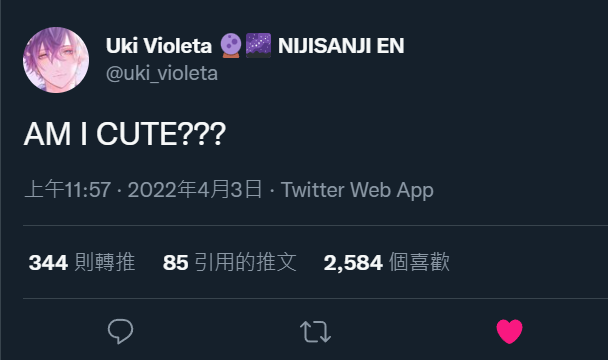This screenshot has height=360, width=608.
Task: Click the 2022年4月3日 date
Action: [195, 190]
